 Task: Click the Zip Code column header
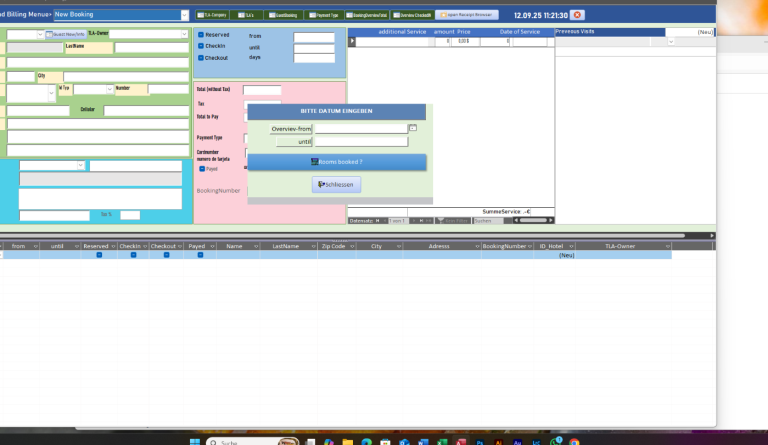click(x=333, y=246)
